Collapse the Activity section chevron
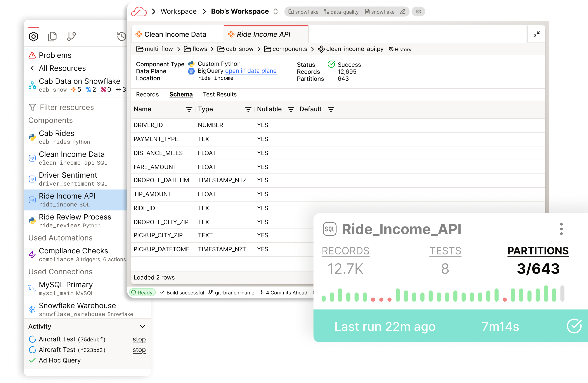 click(142, 326)
